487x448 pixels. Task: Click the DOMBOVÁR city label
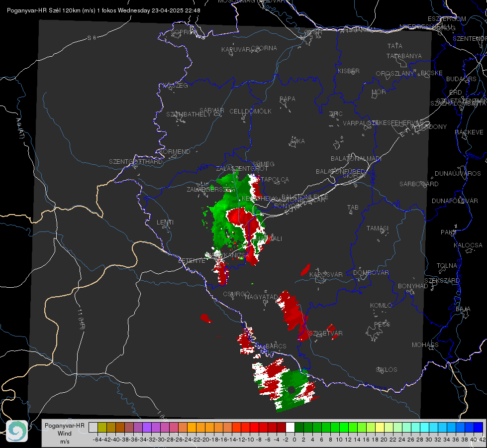coord(371,273)
